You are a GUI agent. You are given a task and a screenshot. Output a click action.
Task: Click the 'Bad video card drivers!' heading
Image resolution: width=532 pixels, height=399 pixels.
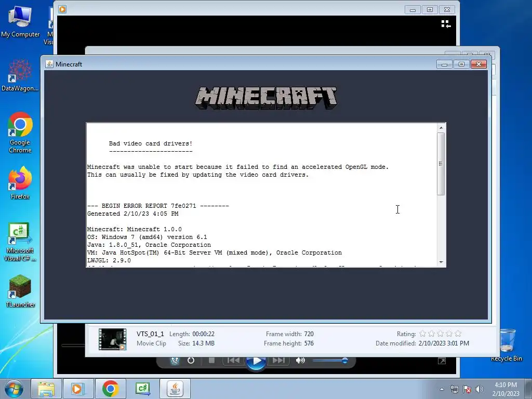tap(151, 143)
